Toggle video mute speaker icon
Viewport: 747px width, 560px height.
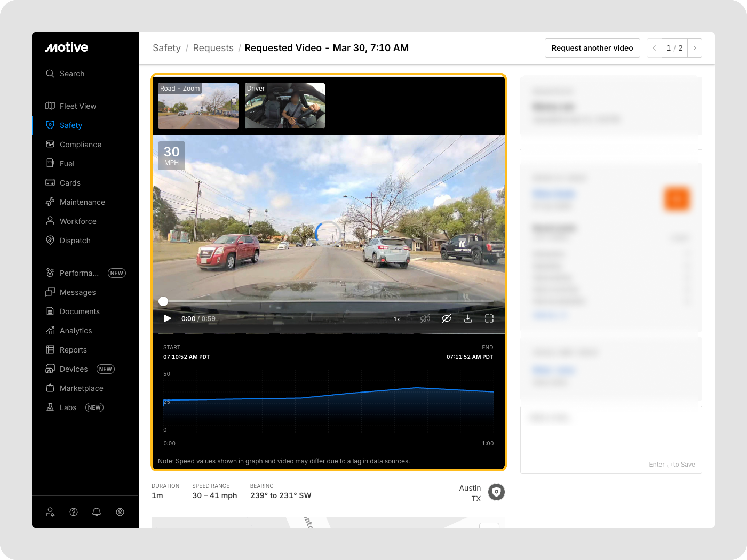coord(425,318)
